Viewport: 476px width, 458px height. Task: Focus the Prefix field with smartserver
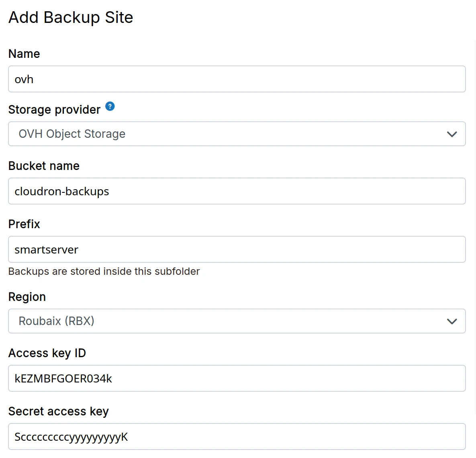click(x=237, y=249)
